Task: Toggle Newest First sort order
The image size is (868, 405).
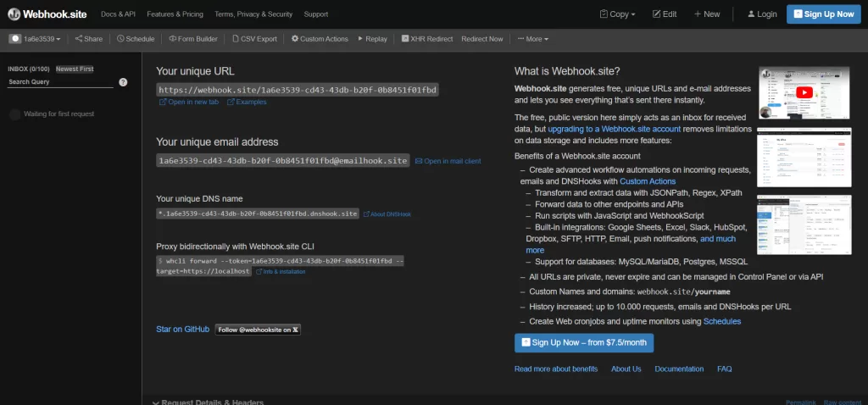Action: click(75, 69)
